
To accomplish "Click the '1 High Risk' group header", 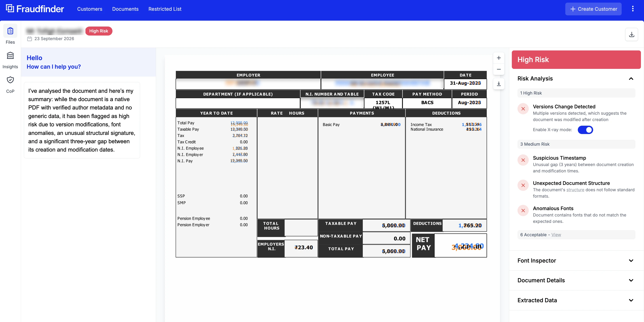I will coord(576,93).
